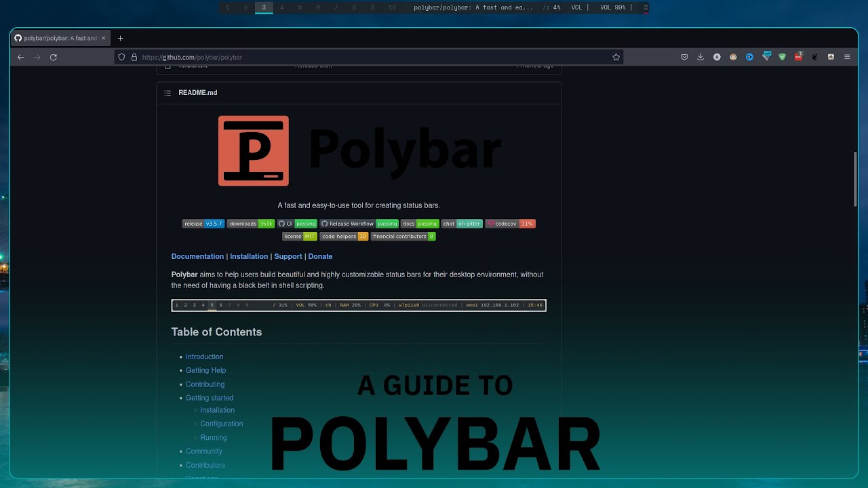
Task: Open a new tab with the plus button
Action: coord(121,38)
